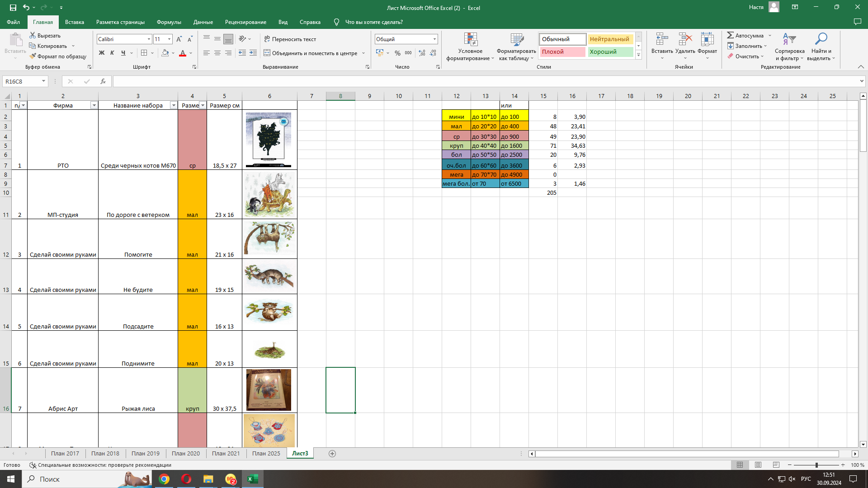Click the cat image thumbnail in row 1
868x488 pixels.
pos(269,140)
